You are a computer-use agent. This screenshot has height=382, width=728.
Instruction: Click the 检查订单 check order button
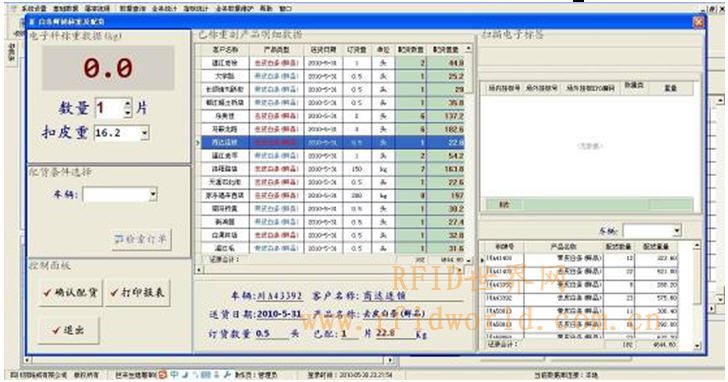pos(141,239)
